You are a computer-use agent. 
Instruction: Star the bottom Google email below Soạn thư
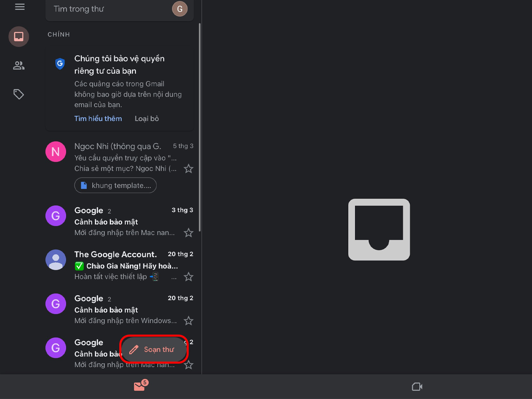coord(189,365)
